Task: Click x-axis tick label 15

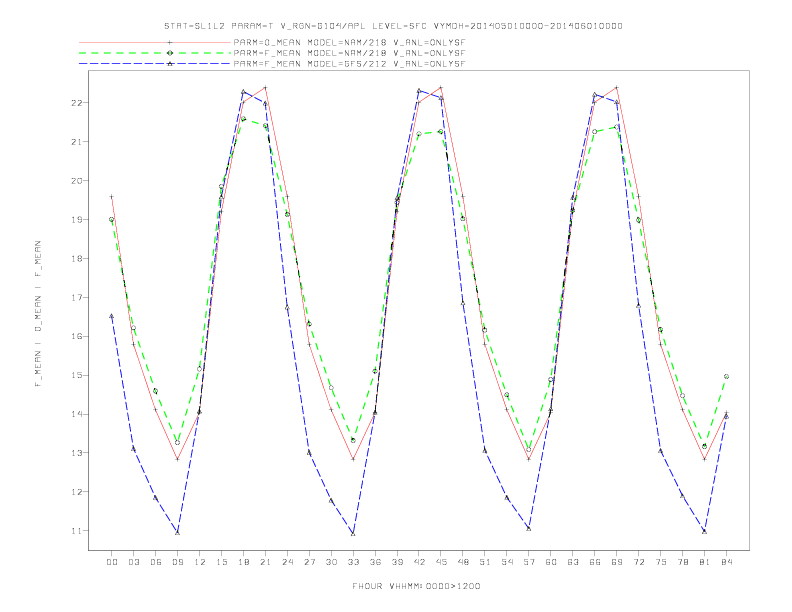Action: [x=221, y=562]
